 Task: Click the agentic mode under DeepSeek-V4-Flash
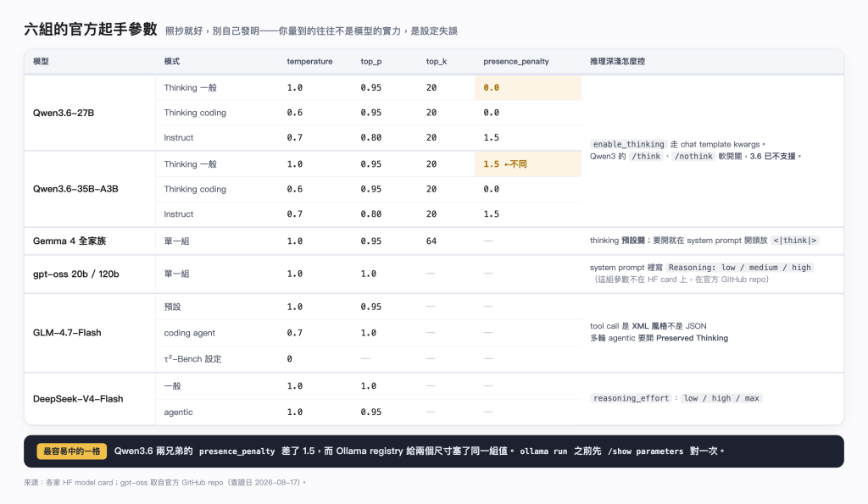(x=178, y=413)
